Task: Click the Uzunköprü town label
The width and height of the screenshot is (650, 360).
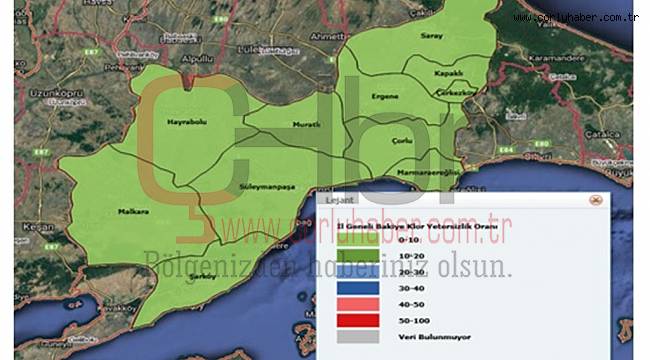Action: pyautogui.click(x=57, y=93)
